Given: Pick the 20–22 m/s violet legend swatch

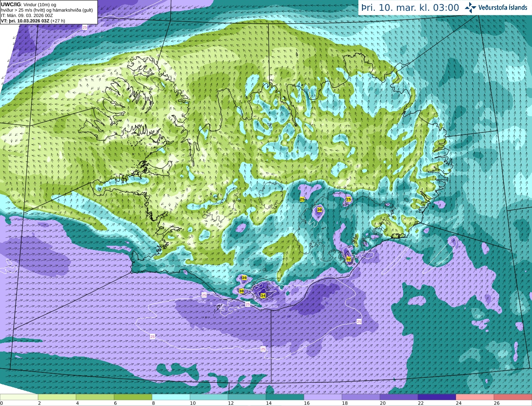Looking at the screenshot, I should coord(399,397).
